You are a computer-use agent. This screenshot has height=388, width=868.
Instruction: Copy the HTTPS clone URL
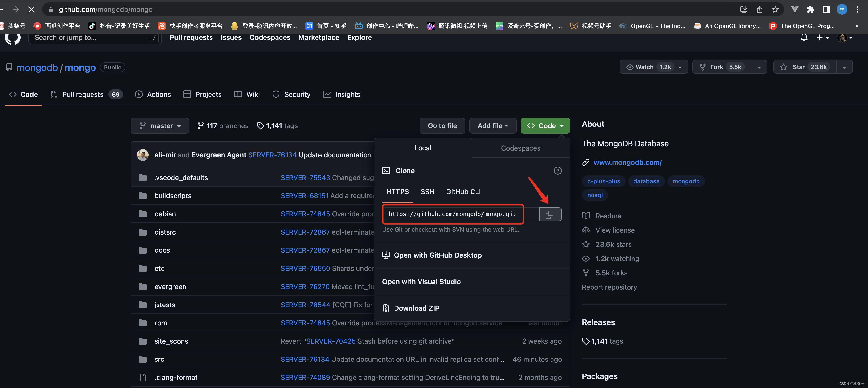[x=550, y=214]
